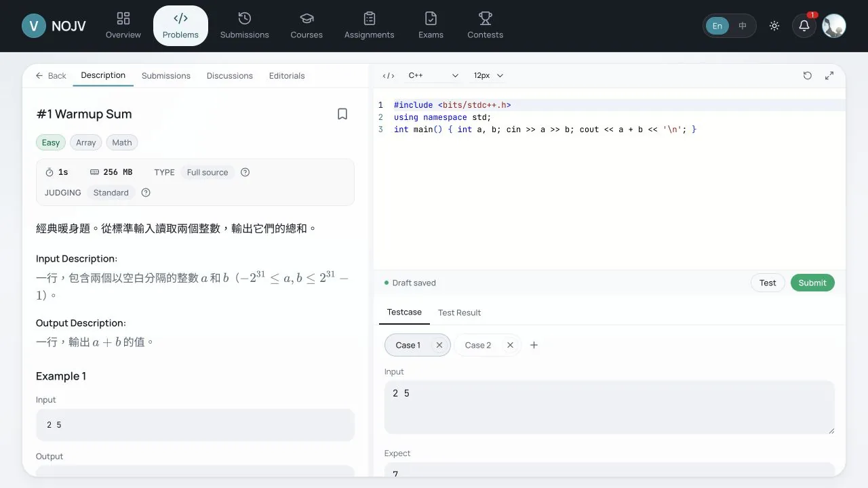Open the Exams page

click(431, 26)
